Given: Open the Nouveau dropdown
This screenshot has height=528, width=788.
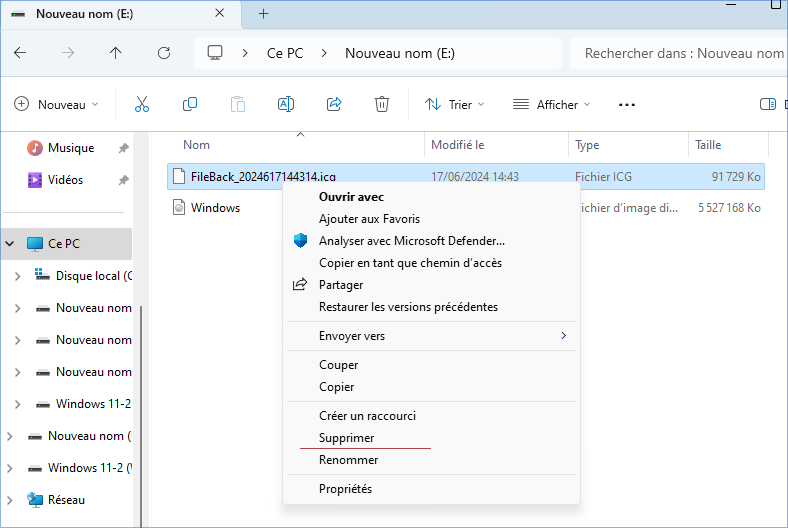Looking at the screenshot, I should point(57,104).
